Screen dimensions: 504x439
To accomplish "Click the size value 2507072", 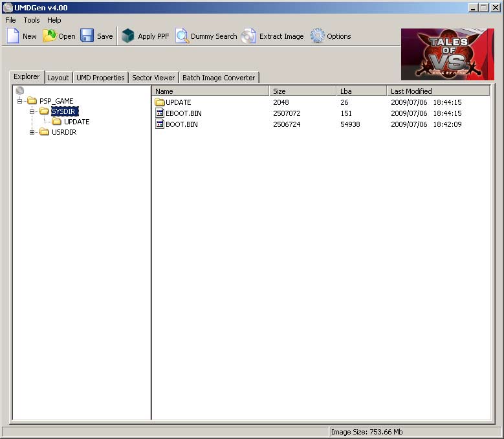I will coord(287,113).
